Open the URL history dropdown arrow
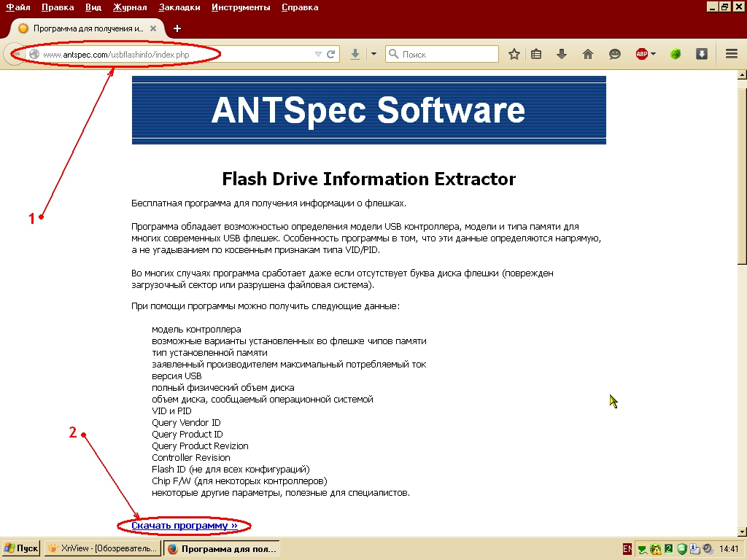Viewport: 747px width, 560px height. (x=318, y=54)
